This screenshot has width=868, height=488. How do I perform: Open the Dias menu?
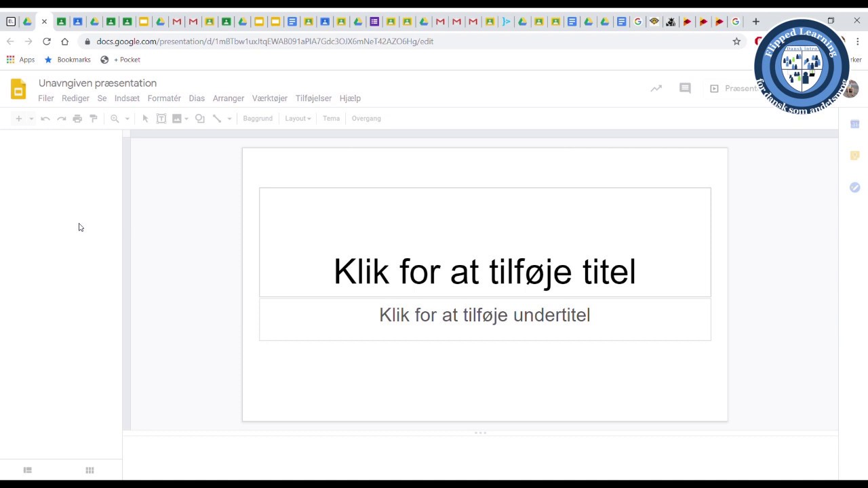point(197,98)
